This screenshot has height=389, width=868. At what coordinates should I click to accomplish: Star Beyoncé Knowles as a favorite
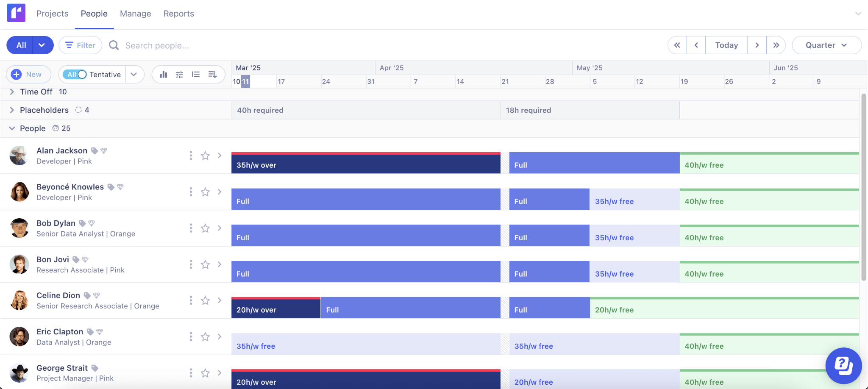pyautogui.click(x=205, y=192)
